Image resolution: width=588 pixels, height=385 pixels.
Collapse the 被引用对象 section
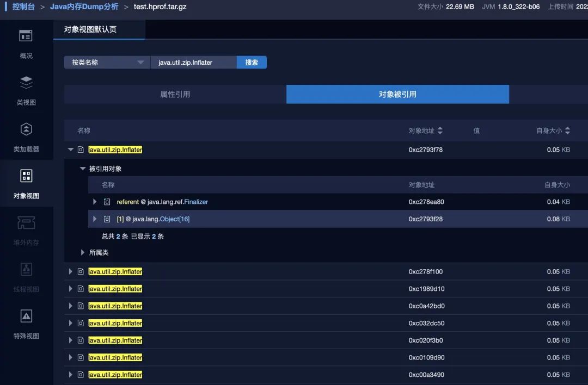83,169
